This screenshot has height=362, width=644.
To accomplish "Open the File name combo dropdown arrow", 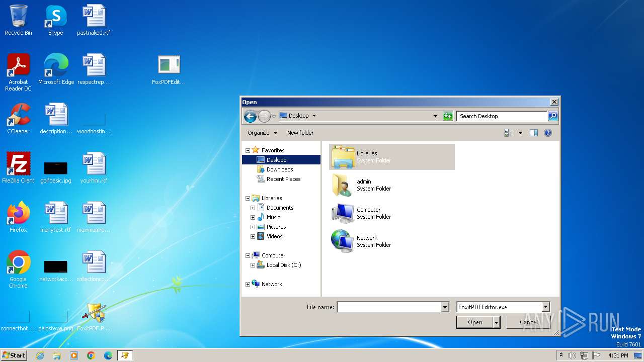I will [445, 307].
